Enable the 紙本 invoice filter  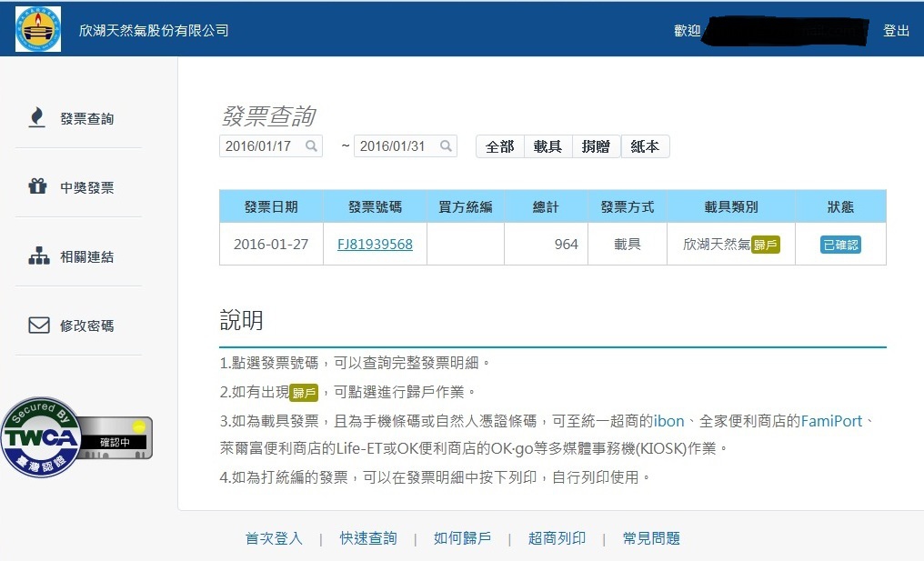[645, 145]
